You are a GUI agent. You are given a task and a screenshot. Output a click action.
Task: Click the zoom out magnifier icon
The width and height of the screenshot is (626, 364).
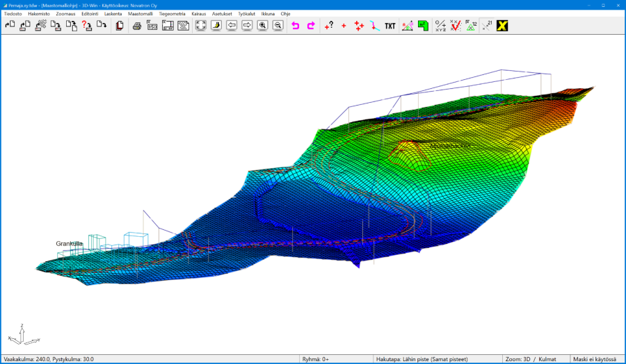tap(278, 26)
